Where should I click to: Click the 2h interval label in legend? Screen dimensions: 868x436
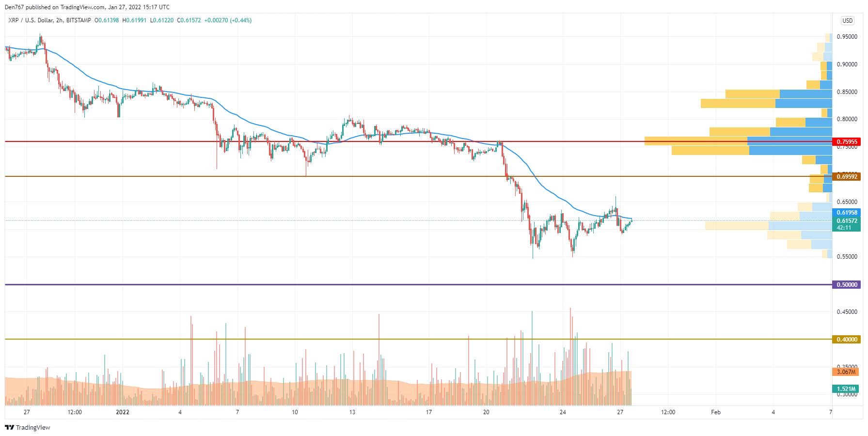(x=59, y=20)
